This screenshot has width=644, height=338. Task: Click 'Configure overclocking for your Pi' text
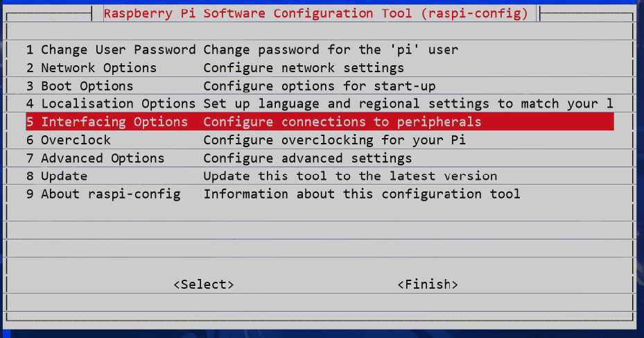coord(335,140)
